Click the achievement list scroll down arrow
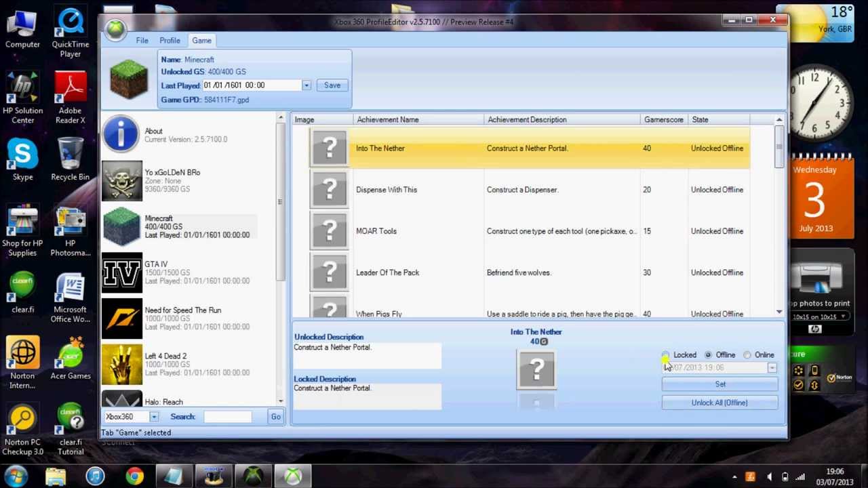Viewport: 868px width, 488px height. pos(779,312)
